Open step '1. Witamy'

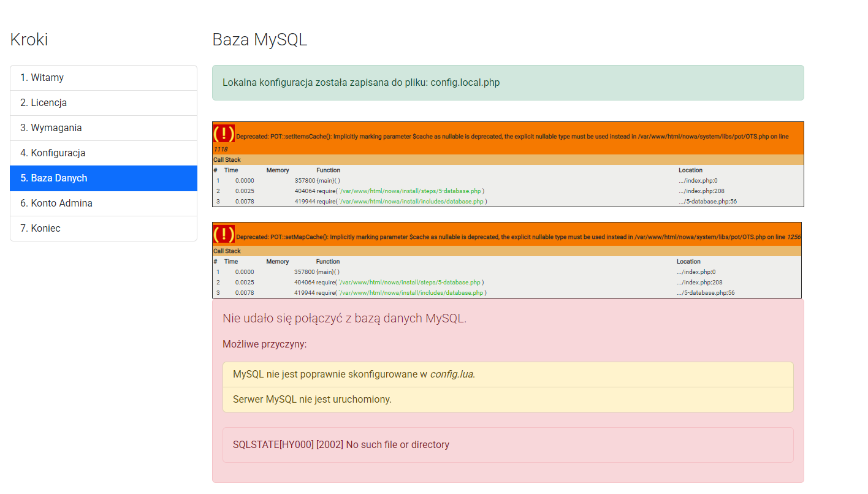click(104, 78)
